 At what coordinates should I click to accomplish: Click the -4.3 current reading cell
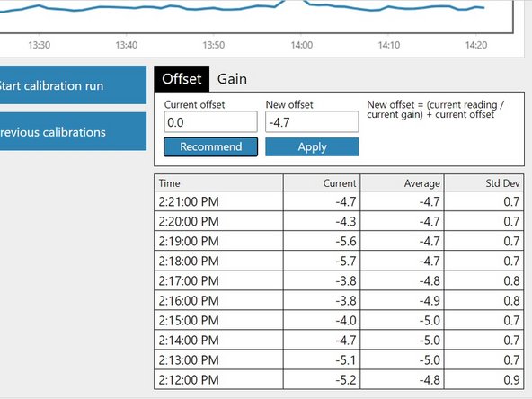tap(322, 221)
